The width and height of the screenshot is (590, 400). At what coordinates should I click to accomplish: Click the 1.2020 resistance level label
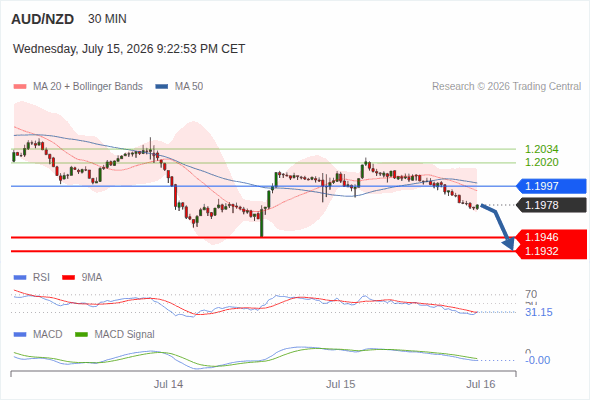tap(541, 162)
